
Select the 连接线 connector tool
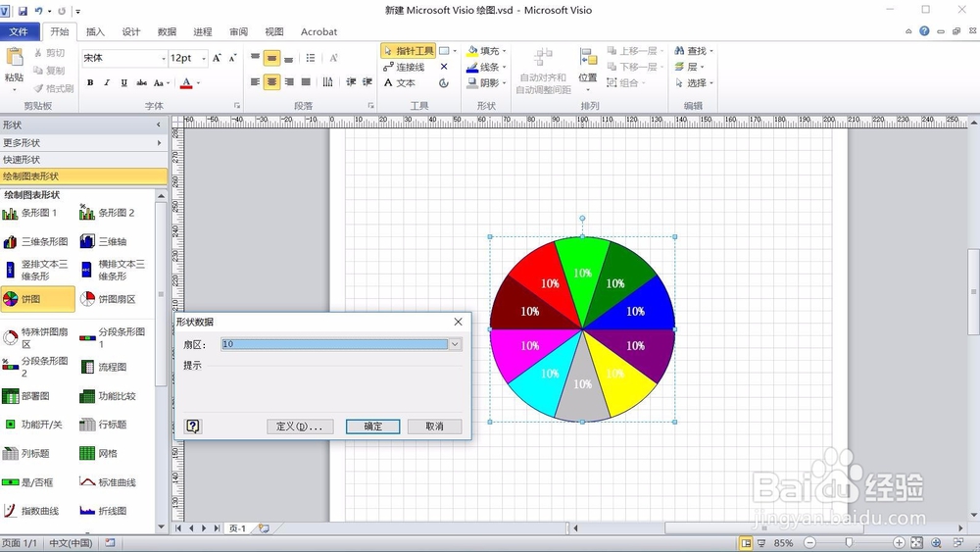pos(404,67)
